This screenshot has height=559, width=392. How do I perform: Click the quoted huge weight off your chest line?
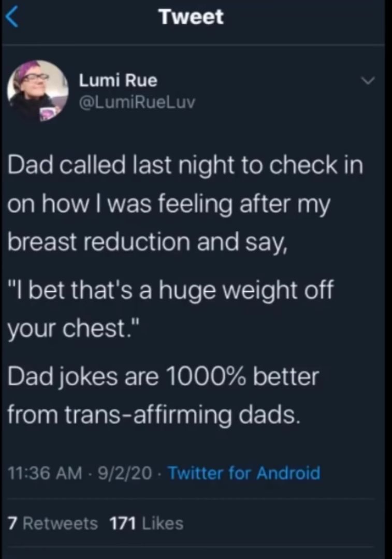171,289
